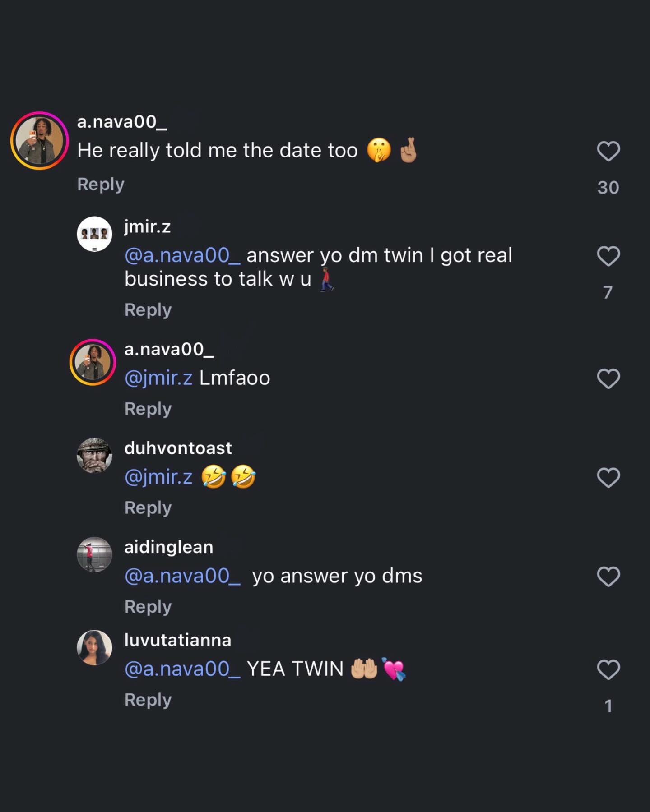The width and height of the screenshot is (650, 812).
Task: Reply to luvutatianna's comment
Action: click(x=148, y=700)
